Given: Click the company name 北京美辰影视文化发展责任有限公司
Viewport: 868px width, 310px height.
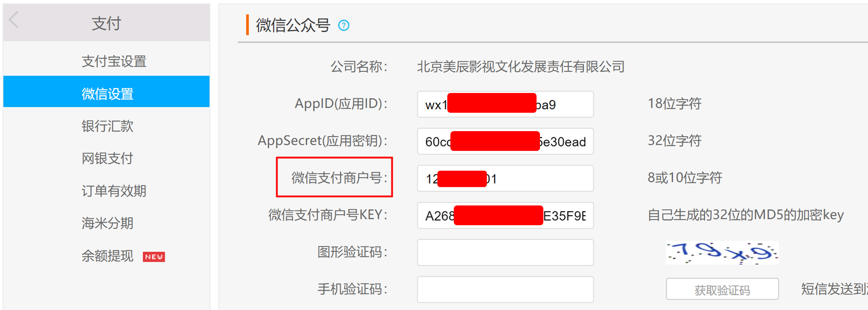Looking at the screenshot, I should pos(521,66).
